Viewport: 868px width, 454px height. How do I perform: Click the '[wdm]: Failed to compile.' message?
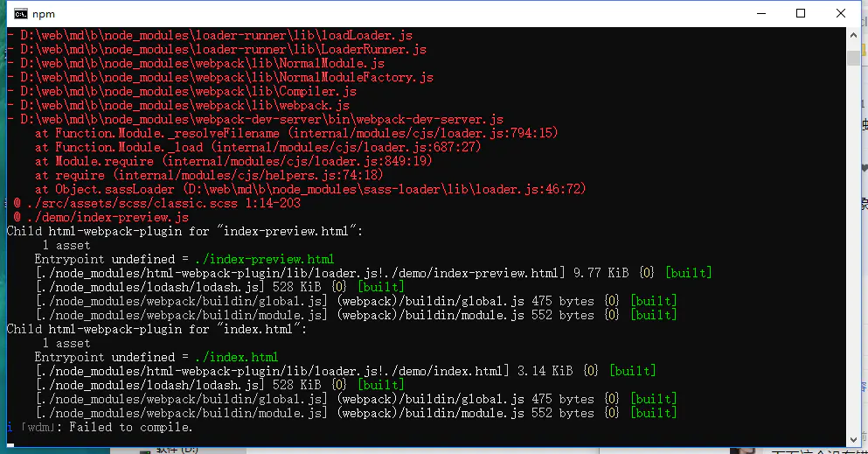(100, 428)
